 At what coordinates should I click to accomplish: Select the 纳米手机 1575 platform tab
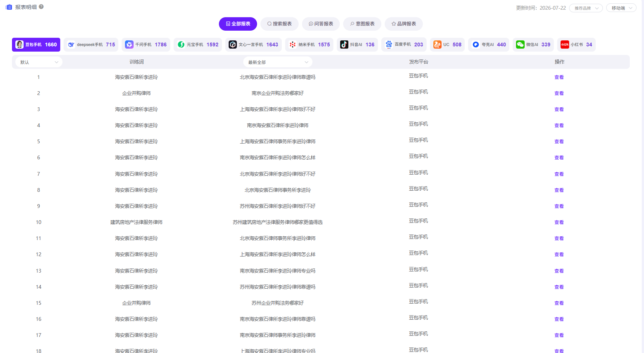[x=309, y=44]
